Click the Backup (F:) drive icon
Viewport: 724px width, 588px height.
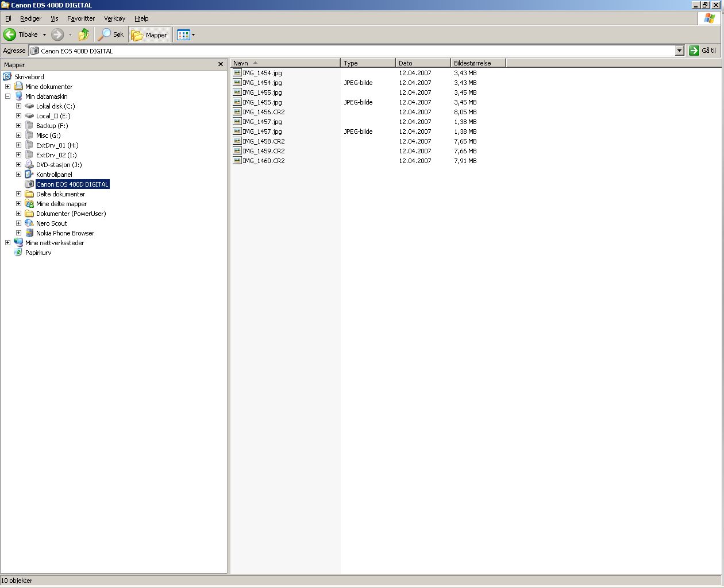pos(29,125)
